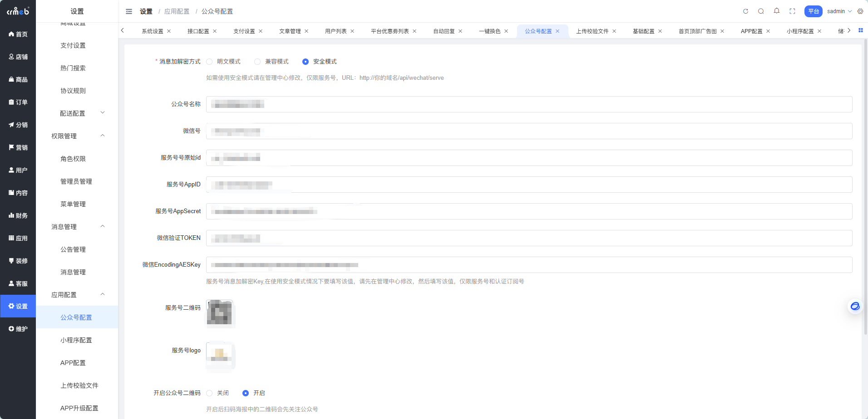Viewport: 868px width, 419px height.
Task: Select 安全模式 encryption mode
Action: [320, 62]
